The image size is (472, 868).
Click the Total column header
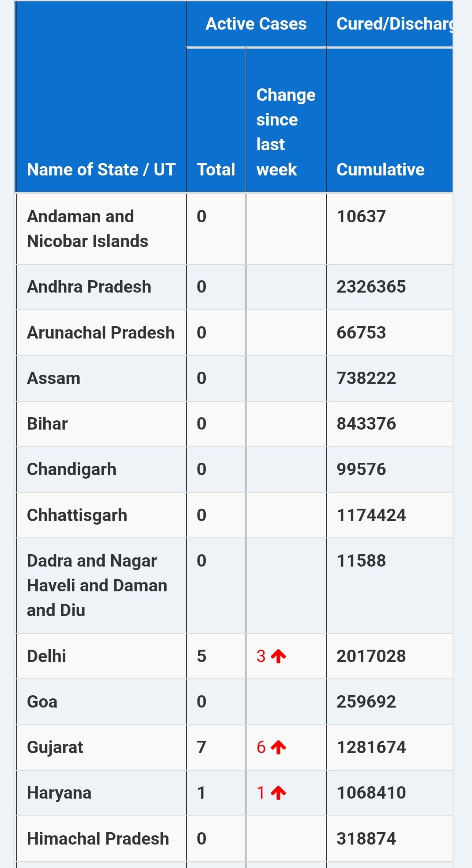(x=216, y=170)
